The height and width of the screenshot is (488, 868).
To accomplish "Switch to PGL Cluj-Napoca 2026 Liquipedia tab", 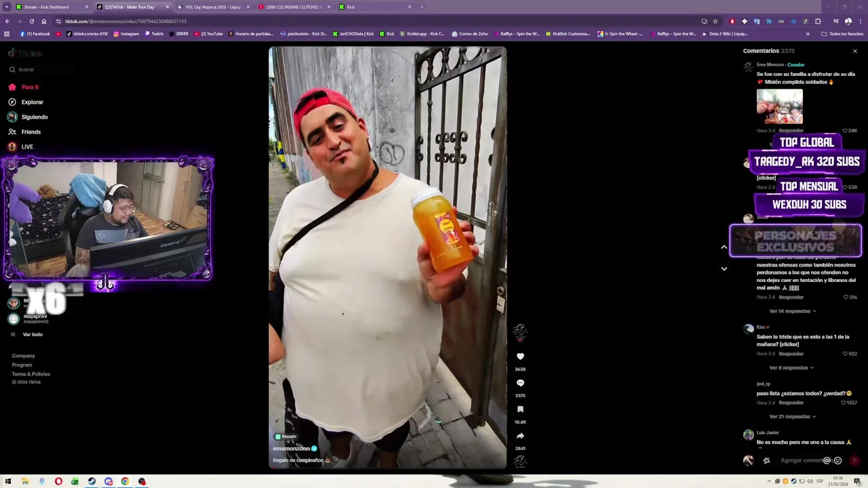I will point(213,7).
